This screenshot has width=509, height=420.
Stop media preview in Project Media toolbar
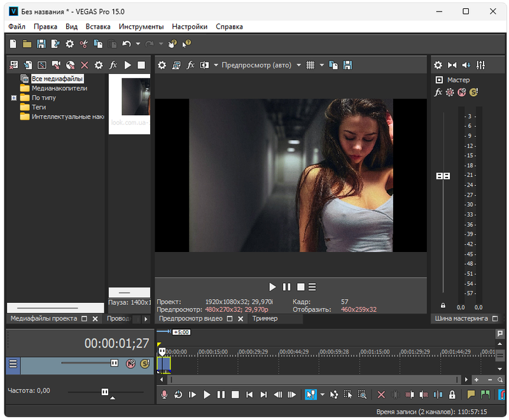pyautogui.click(x=141, y=65)
